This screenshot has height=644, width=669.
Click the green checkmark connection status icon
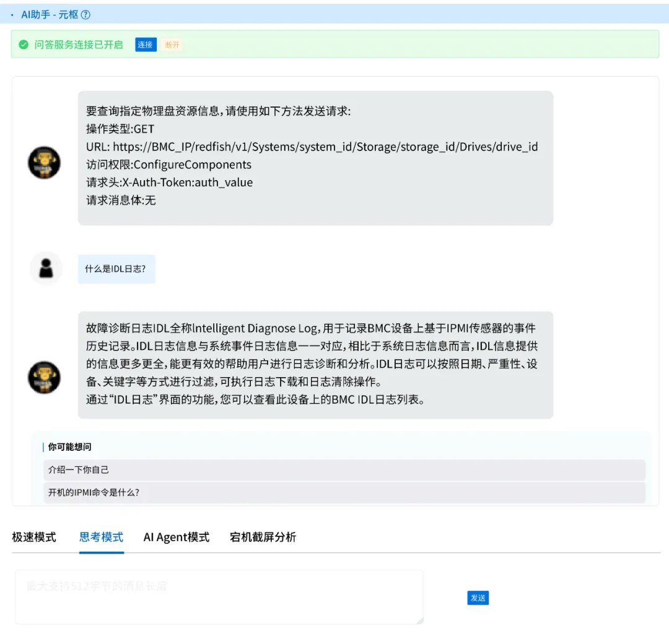24,45
